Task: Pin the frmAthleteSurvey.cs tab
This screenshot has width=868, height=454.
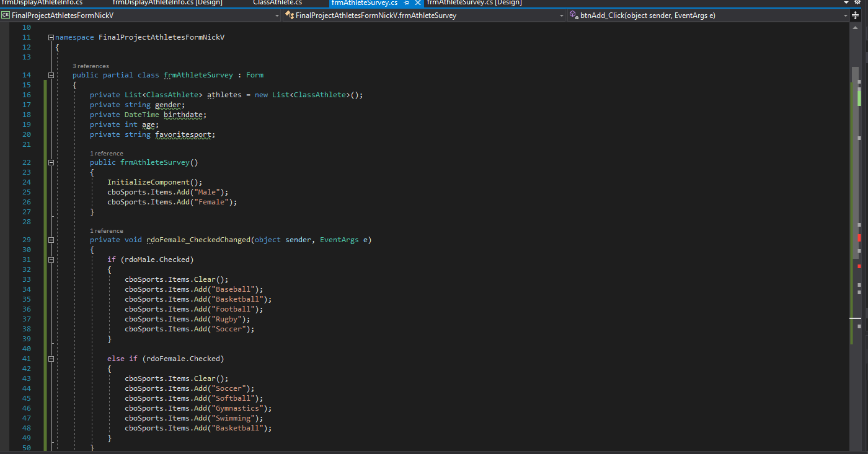Action: 405,2
